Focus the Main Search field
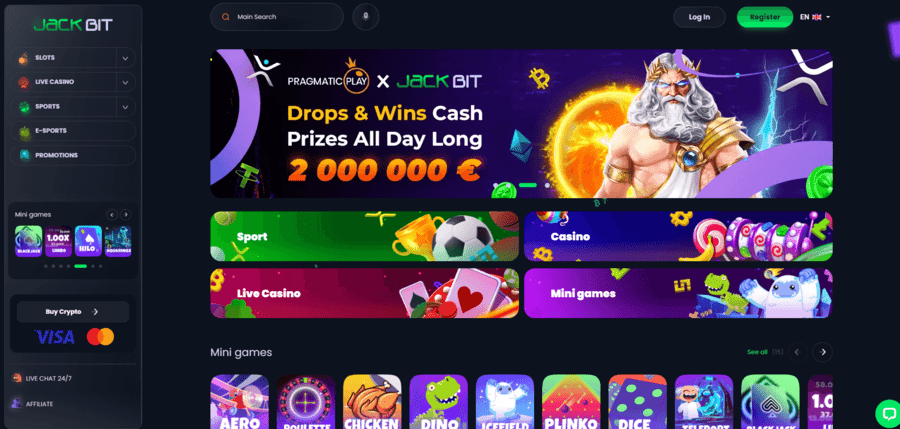This screenshot has height=429, width=900. click(277, 17)
